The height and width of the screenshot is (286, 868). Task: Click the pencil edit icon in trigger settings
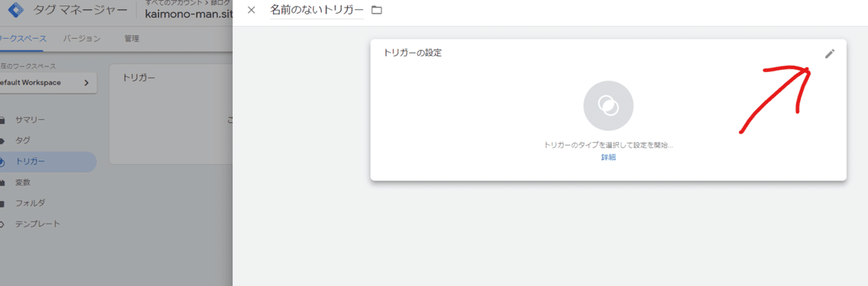[x=830, y=53]
